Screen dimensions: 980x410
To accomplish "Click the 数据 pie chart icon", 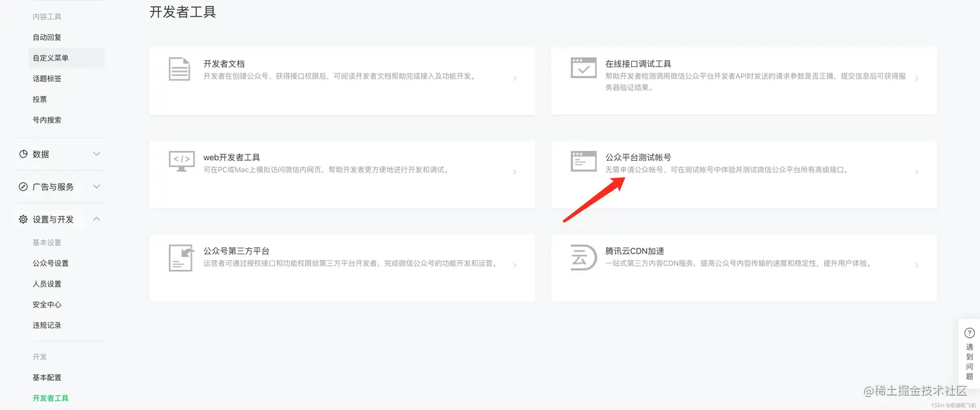I will [x=23, y=154].
